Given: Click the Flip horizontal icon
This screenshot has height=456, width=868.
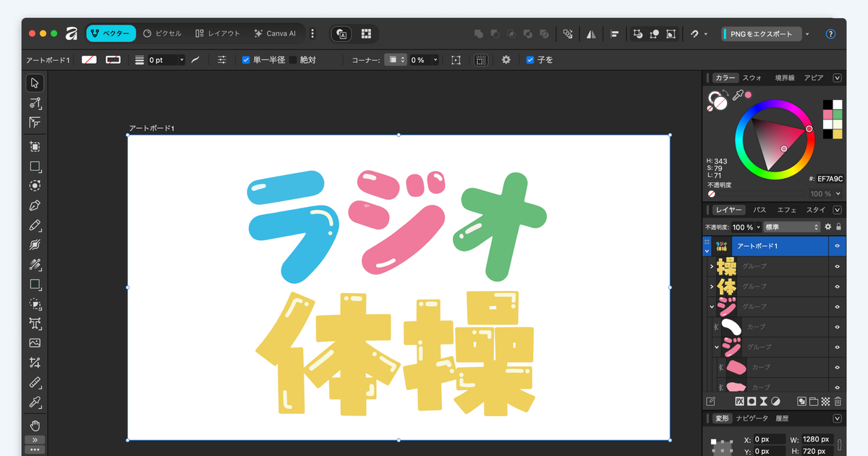Looking at the screenshot, I should pyautogui.click(x=592, y=34).
